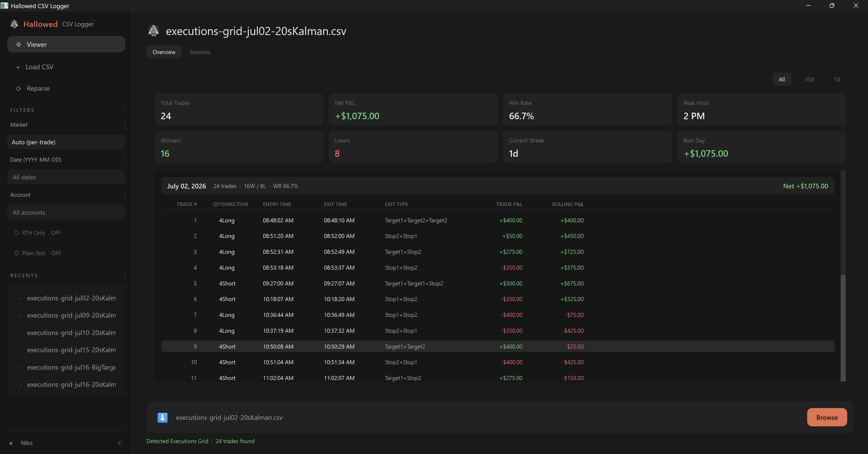Click the file path field executions-grid-jul02-20sKalman.csv
This screenshot has width=868, height=454.
click(229, 418)
